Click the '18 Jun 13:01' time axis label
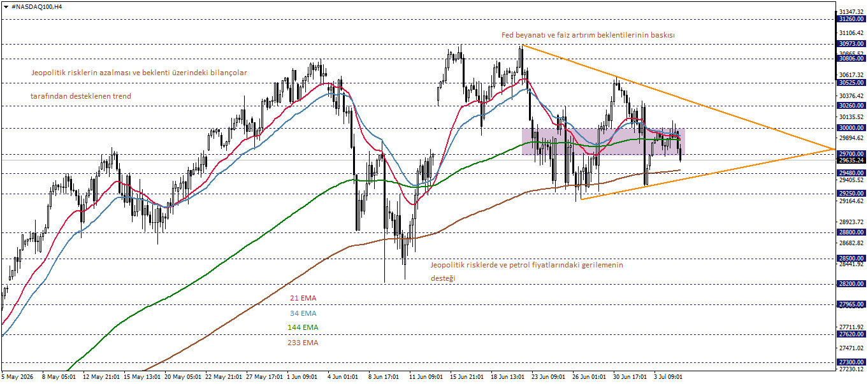Screen dimensions: 868x384 [x=508, y=376]
